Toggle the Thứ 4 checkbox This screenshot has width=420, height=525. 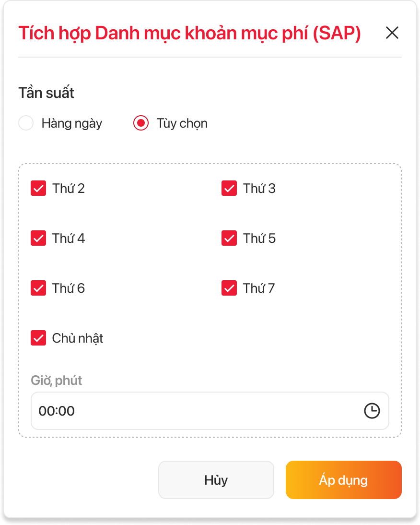tap(38, 239)
